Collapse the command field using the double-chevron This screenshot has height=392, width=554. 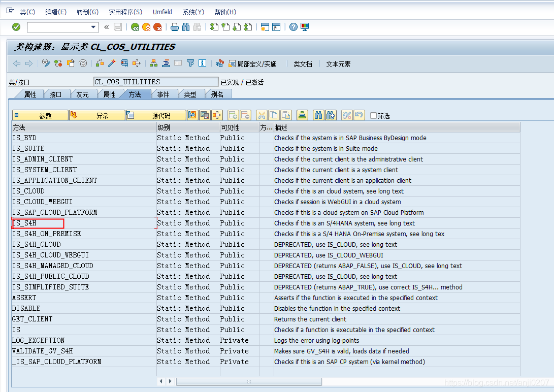click(106, 27)
